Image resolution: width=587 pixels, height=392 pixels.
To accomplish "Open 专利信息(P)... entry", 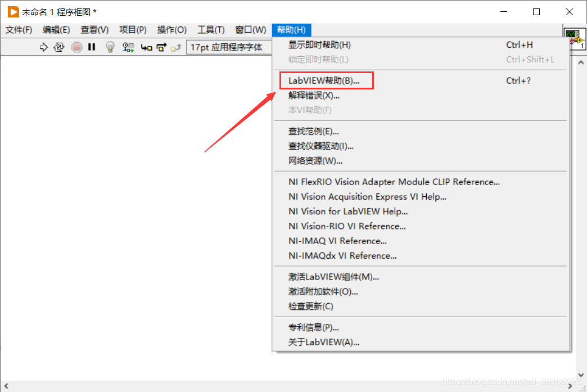I will point(421,327).
